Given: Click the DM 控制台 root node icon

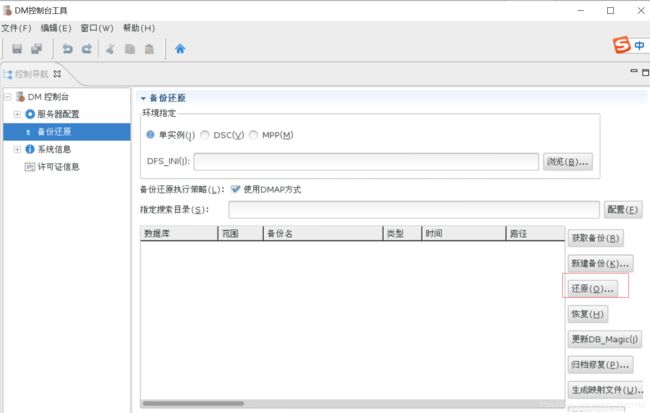Looking at the screenshot, I should pyautogui.click(x=20, y=97).
